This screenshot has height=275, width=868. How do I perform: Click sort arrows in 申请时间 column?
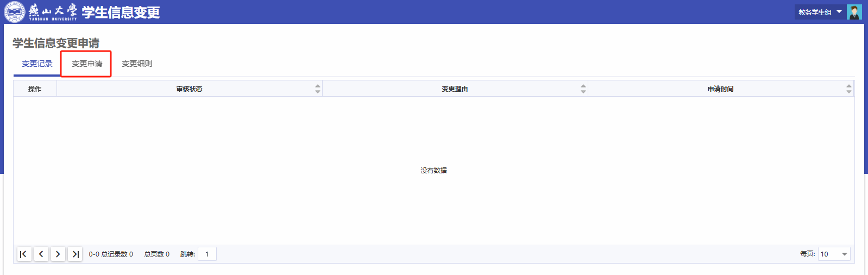tap(849, 89)
